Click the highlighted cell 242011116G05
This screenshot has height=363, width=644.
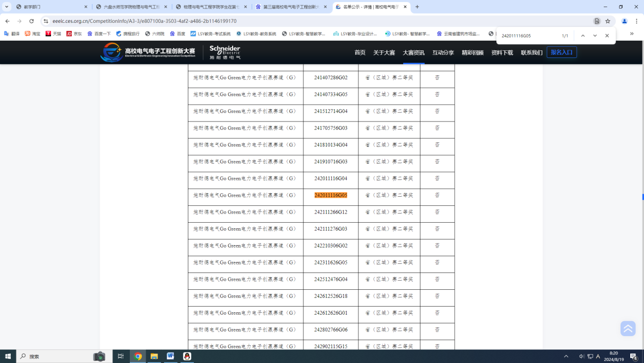coord(331,195)
